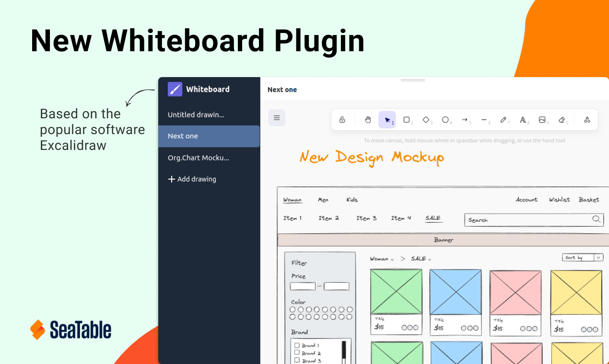Select the Ellipse tool
609x364 pixels.
tap(446, 120)
